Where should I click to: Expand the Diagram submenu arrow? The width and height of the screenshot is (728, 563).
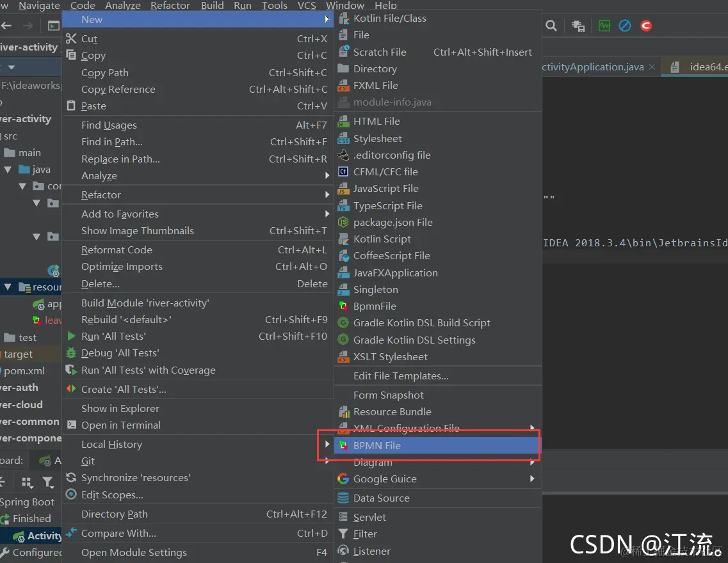click(x=532, y=463)
